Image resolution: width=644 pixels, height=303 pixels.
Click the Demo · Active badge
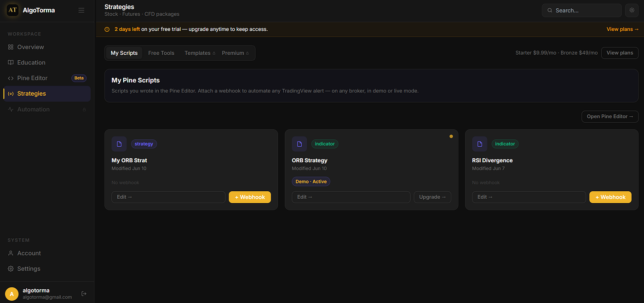[x=311, y=182]
